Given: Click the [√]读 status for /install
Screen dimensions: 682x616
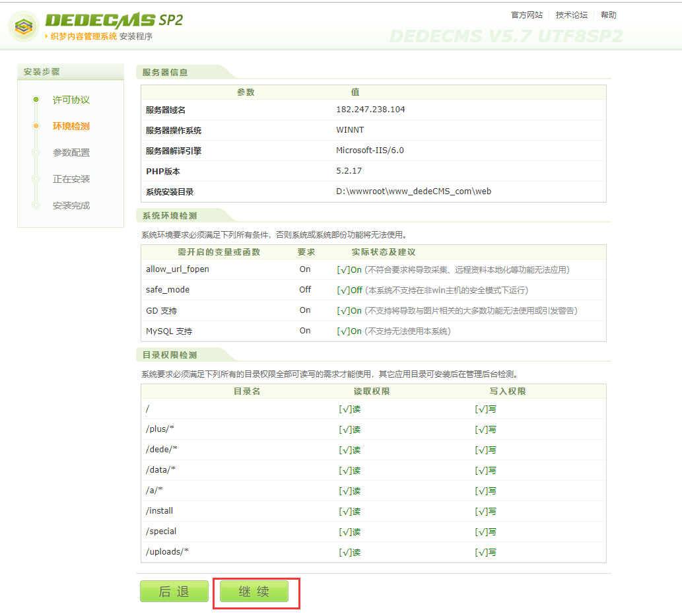Looking at the screenshot, I should tap(350, 512).
